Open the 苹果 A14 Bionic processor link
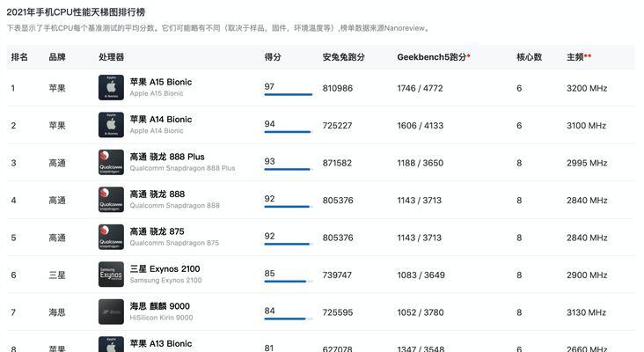This screenshot has height=352, width=644. (161, 120)
